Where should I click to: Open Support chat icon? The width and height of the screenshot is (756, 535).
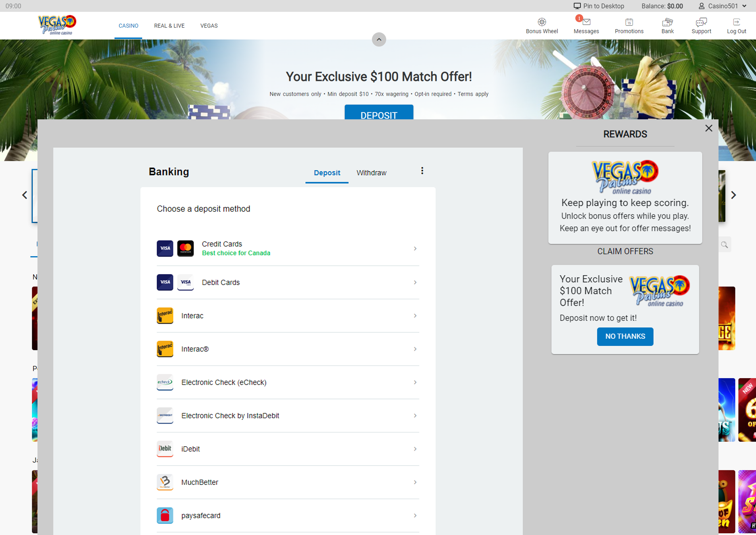(701, 22)
